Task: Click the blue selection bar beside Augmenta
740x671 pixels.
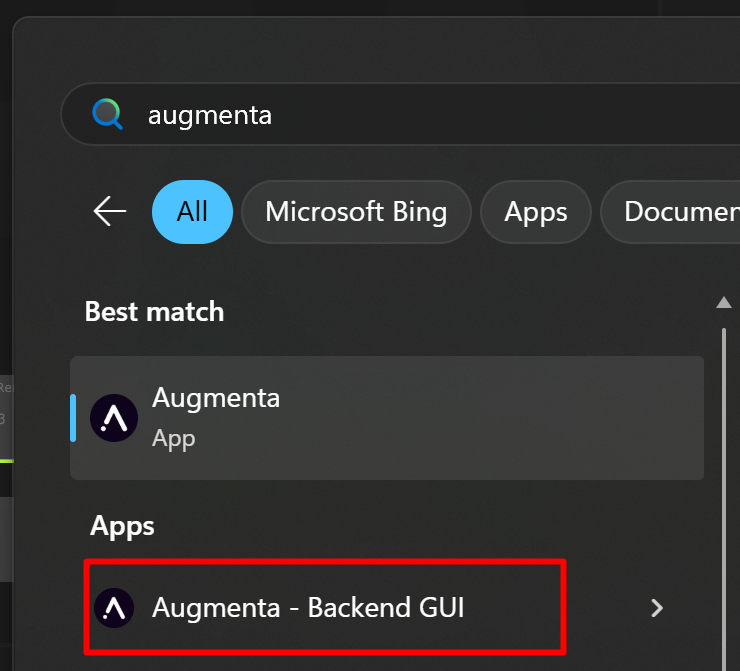Action: tap(73, 417)
